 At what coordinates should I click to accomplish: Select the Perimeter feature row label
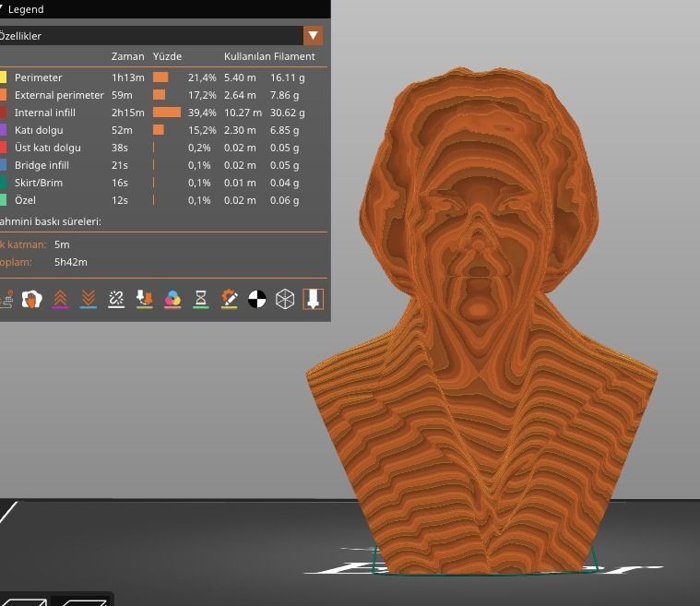point(39,77)
